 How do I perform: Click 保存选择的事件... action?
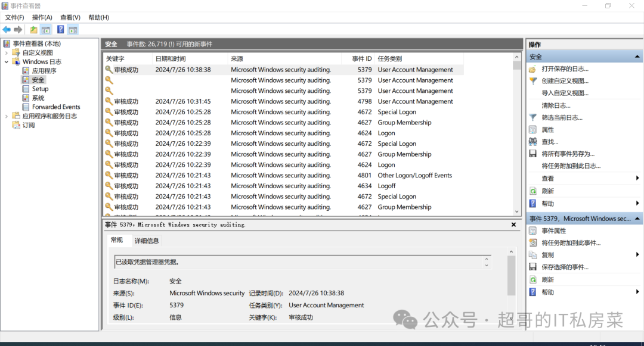[565, 267]
